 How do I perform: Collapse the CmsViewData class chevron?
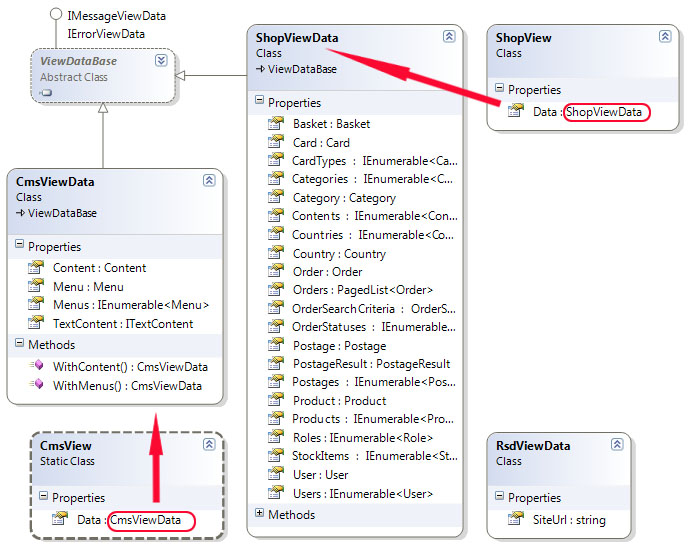click(208, 180)
